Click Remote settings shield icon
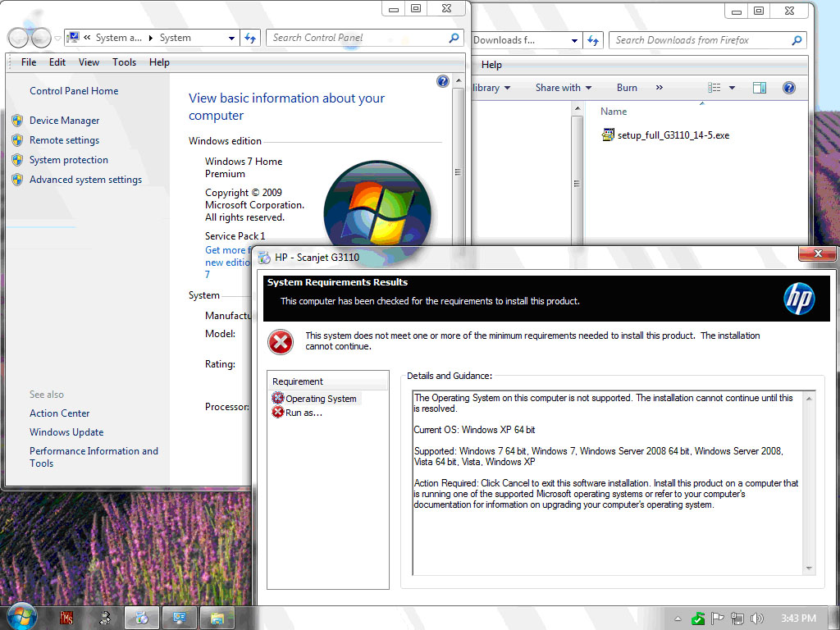This screenshot has height=630, width=840. [17, 140]
